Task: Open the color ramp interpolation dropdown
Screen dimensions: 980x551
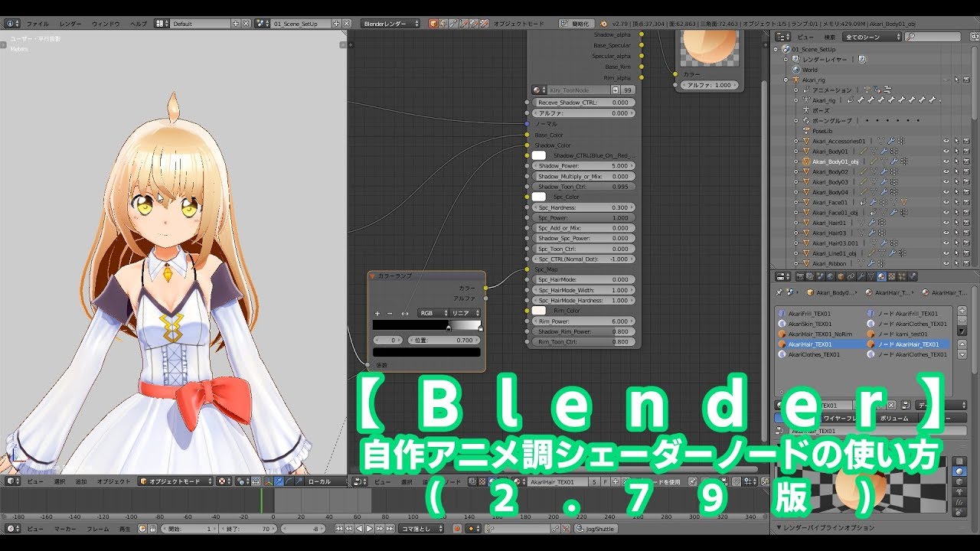Action: (465, 314)
